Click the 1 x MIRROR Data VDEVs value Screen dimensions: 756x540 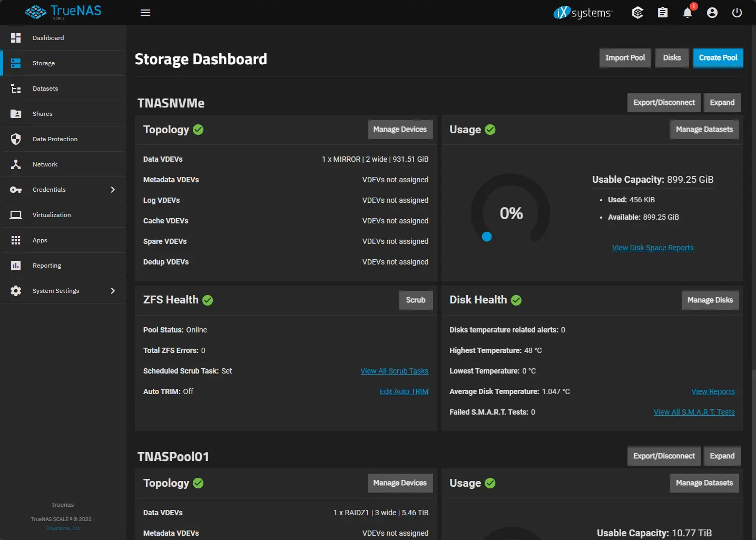[375, 159]
